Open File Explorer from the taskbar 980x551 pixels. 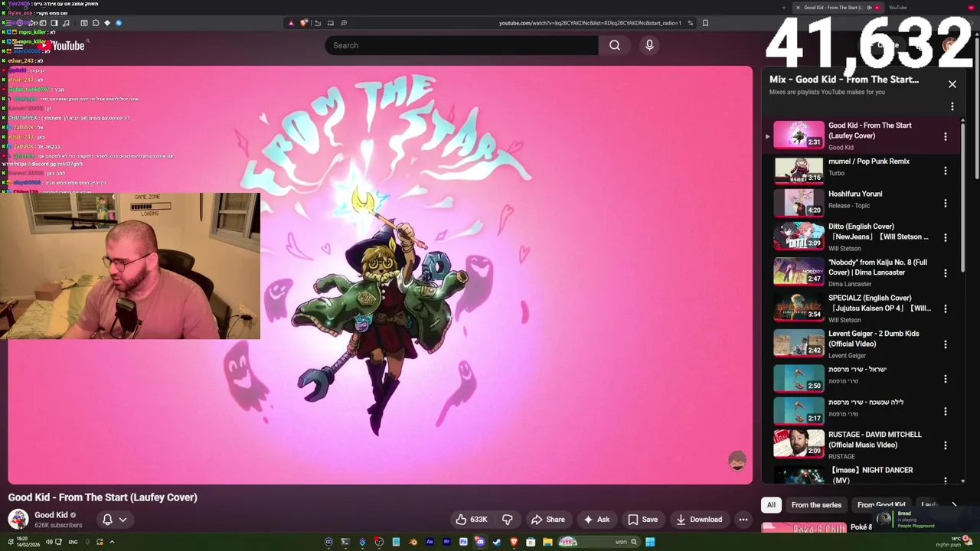coord(547,542)
